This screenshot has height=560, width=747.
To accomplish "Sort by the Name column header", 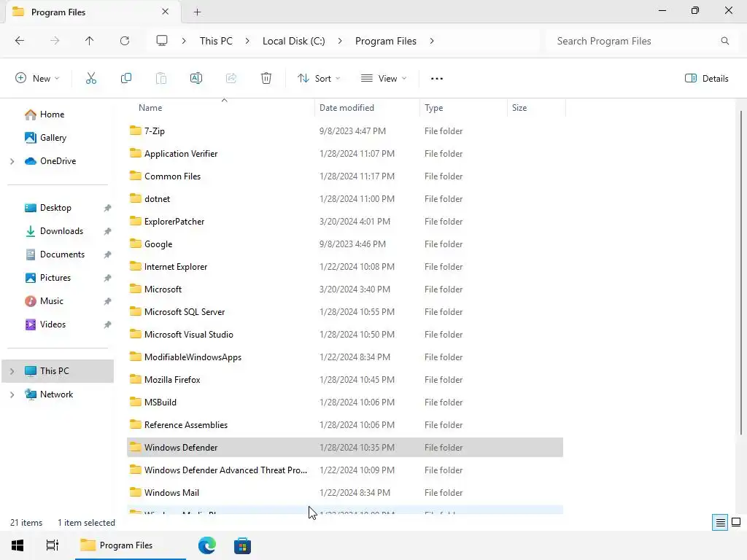I will coord(221,108).
